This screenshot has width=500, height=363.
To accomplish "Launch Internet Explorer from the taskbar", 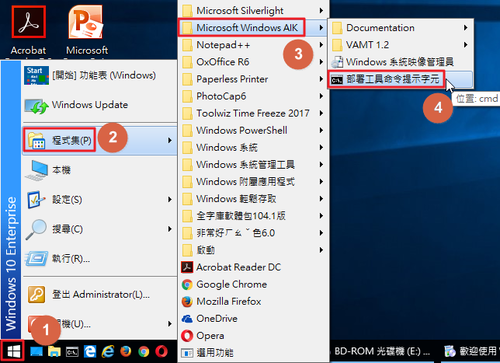I will (x=108, y=351).
